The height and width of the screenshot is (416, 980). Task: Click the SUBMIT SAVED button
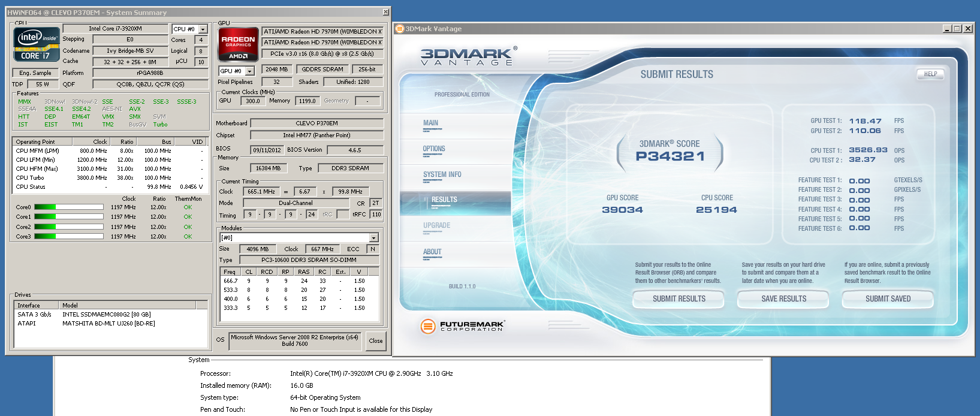(888, 299)
